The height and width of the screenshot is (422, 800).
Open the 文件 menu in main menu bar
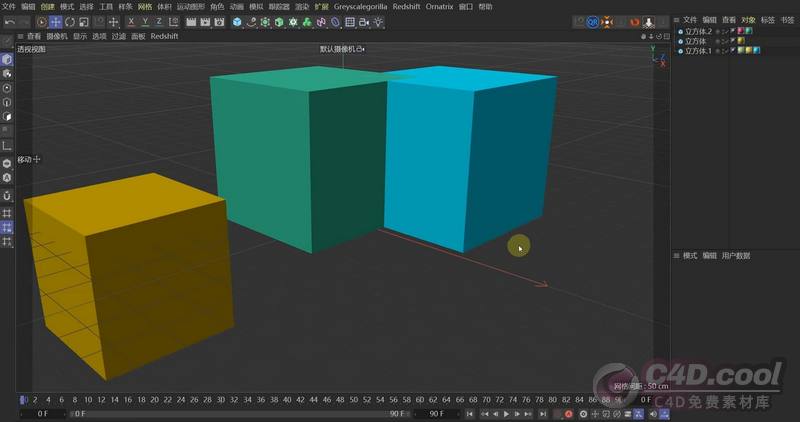(8, 6)
